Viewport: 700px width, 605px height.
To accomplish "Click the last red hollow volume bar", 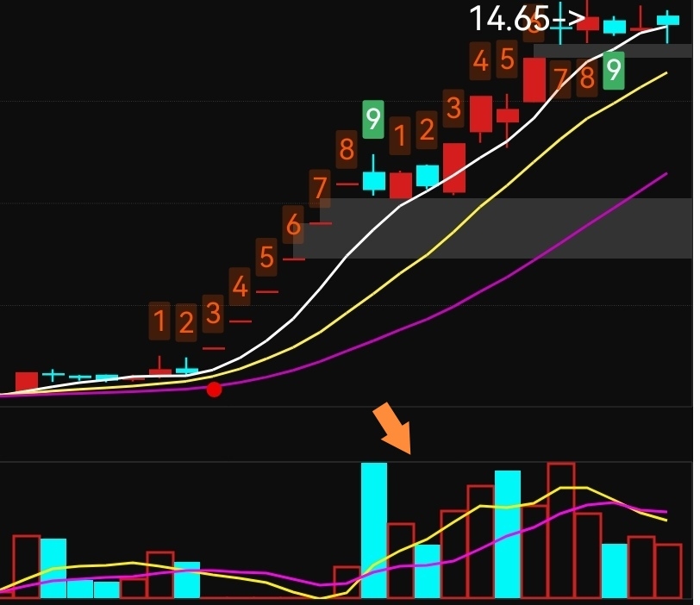I will [669, 571].
